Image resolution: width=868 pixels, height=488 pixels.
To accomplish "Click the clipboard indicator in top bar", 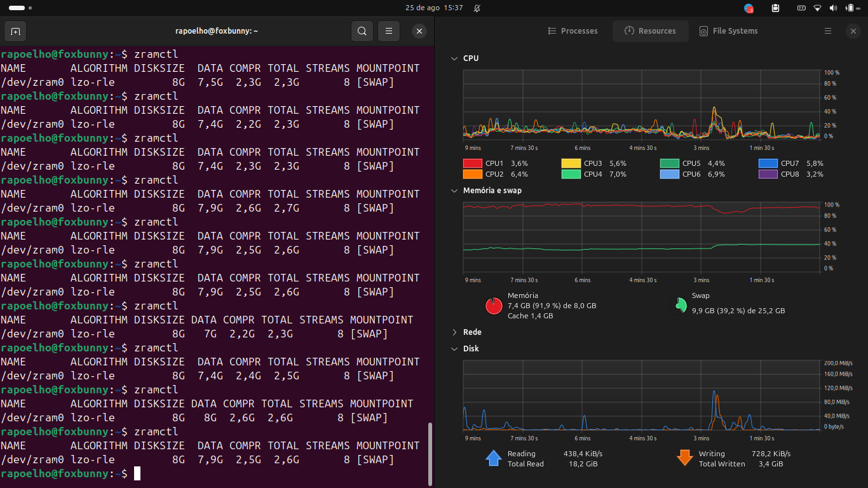I will 775,8.
